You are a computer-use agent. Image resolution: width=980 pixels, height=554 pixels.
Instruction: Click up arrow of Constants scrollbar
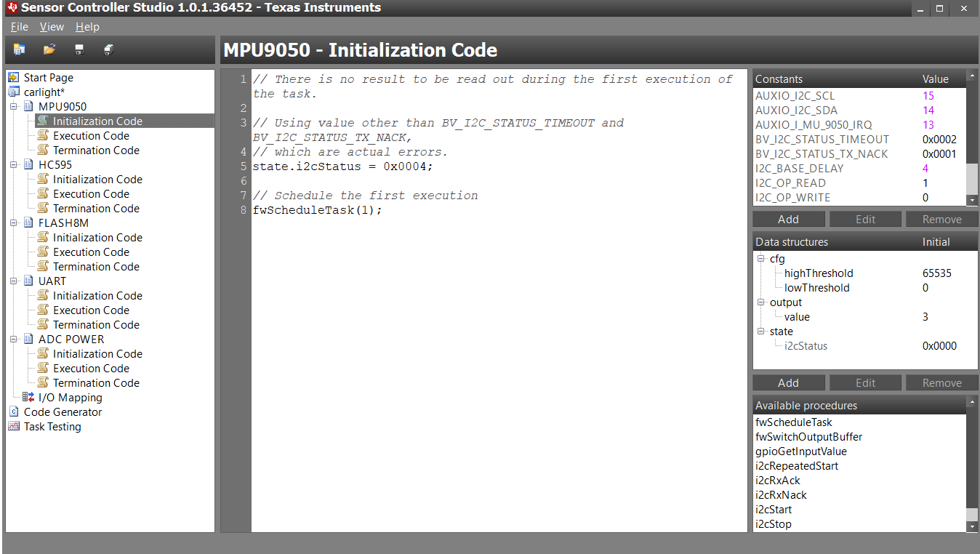[x=972, y=75]
